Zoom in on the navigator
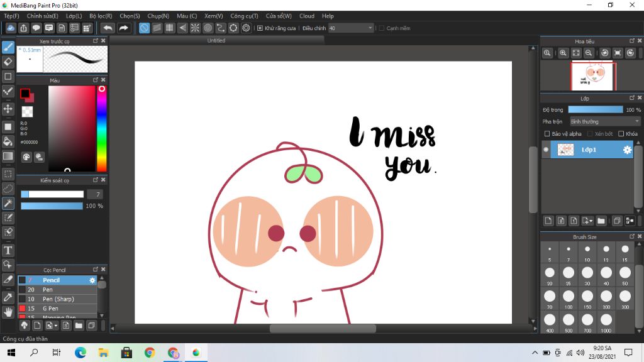Viewport: 644px width, 362px height. tap(563, 53)
